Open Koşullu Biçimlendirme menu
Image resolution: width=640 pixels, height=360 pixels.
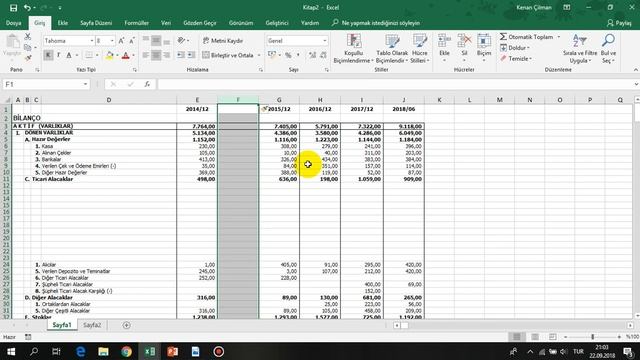[x=353, y=48]
